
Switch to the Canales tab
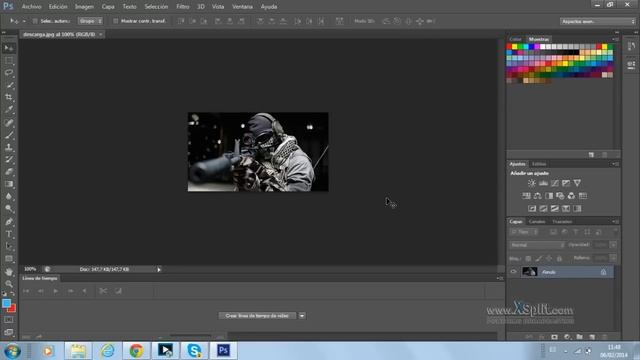pyautogui.click(x=537, y=222)
